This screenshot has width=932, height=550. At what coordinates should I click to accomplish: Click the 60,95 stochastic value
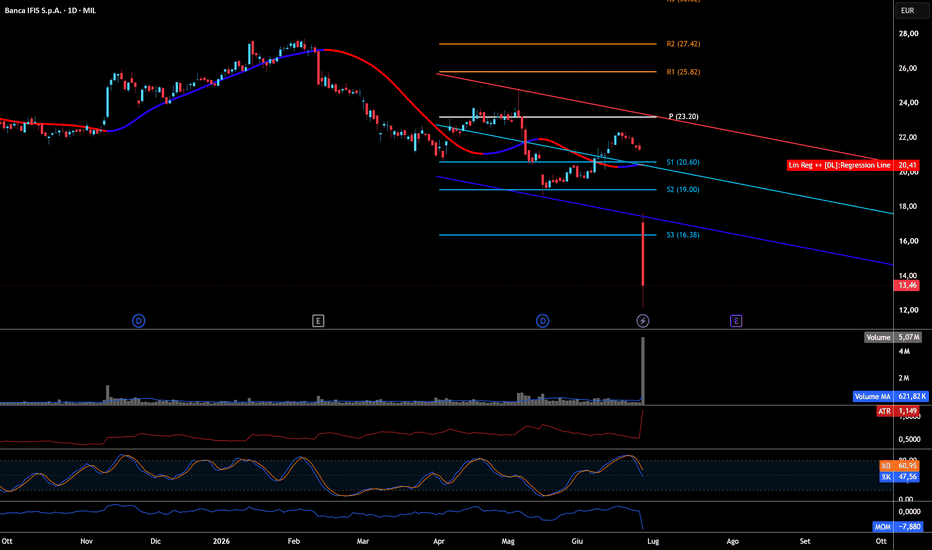907,466
